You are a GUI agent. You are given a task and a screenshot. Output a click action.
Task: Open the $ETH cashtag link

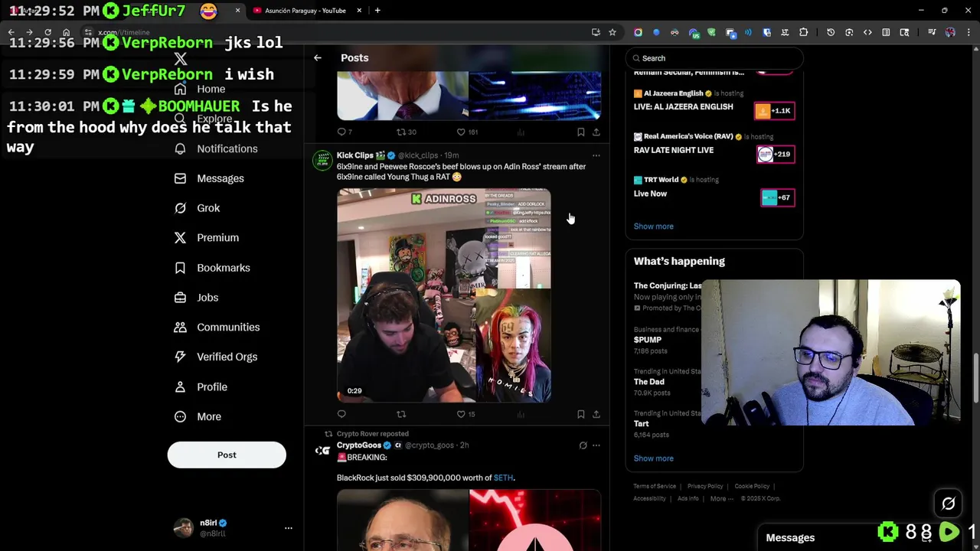(503, 478)
